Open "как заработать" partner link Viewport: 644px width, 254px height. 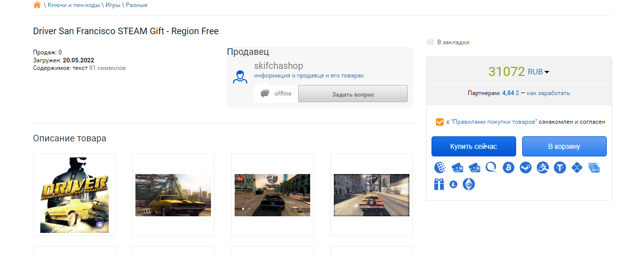548,93
